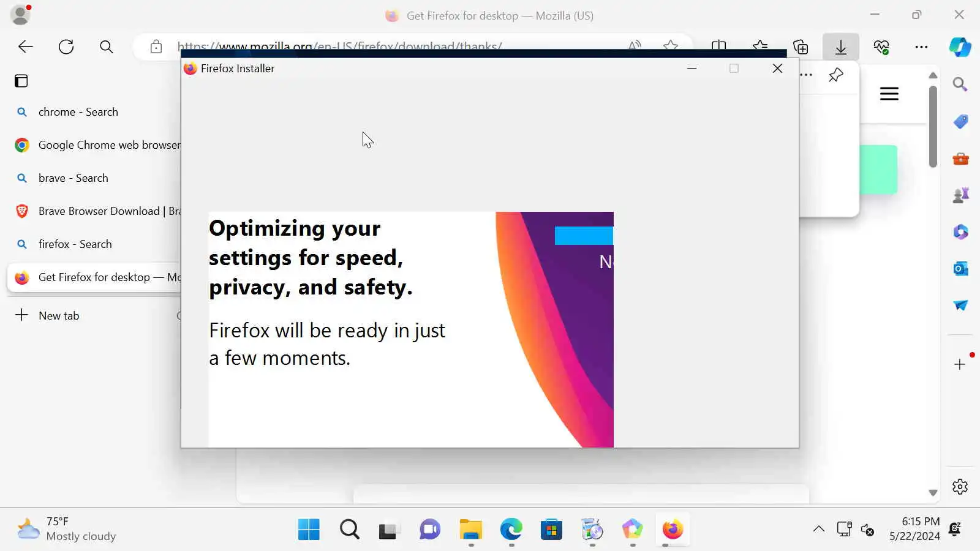Open the clock showing 6:15 PM
This screenshot has width=980, height=551.
click(914, 529)
